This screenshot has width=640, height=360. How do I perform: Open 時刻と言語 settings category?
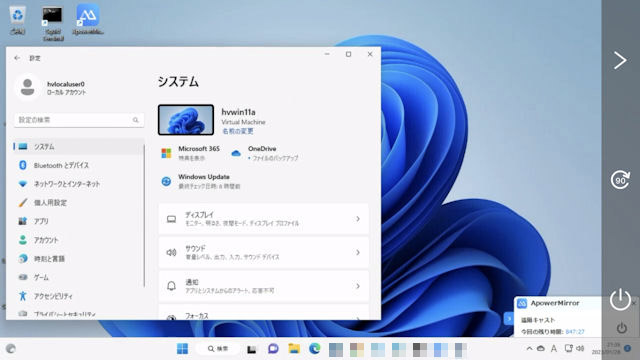click(x=78, y=259)
